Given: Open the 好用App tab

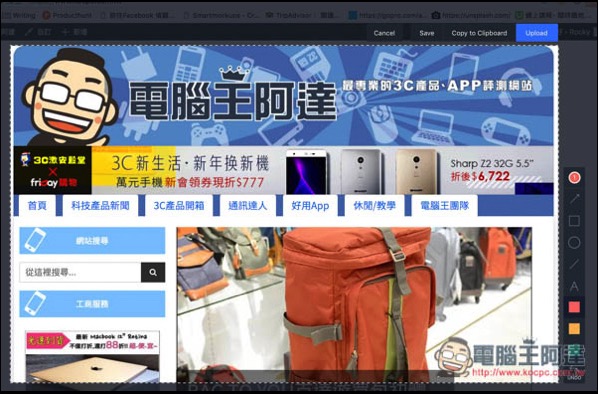Looking at the screenshot, I should tap(310, 206).
